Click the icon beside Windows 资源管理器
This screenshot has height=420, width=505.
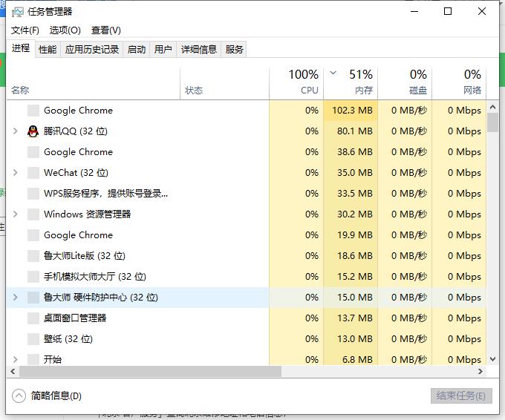point(33,214)
